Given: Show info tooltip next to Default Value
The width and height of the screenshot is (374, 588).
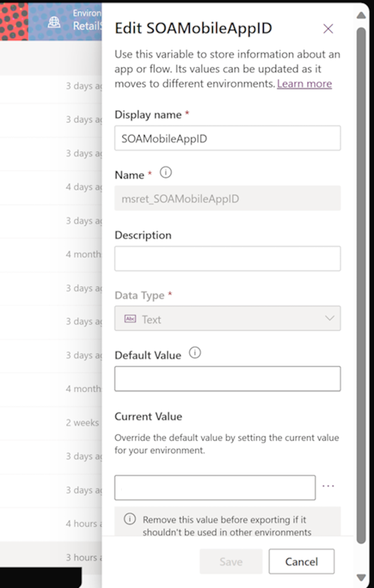Looking at the screenshot, I should [195, 353].
